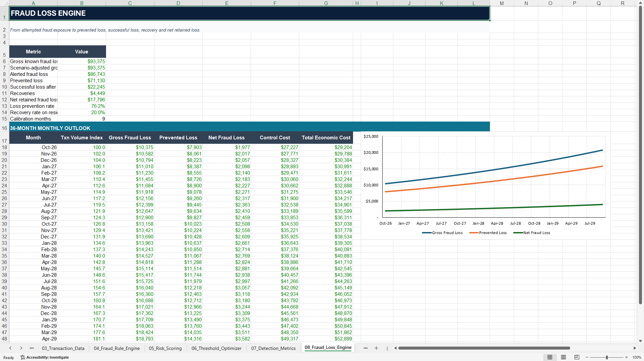The height and width of the screenshot is (361, 644).
Task: Click Jan-28 Gross Fraud Loss $13,963
Action: click(x=130, y=243)
